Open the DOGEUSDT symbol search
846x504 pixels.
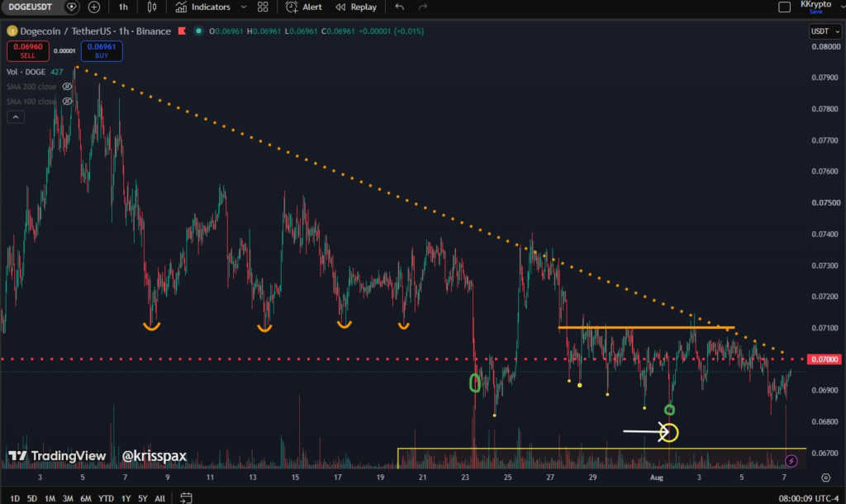point(31,7)
